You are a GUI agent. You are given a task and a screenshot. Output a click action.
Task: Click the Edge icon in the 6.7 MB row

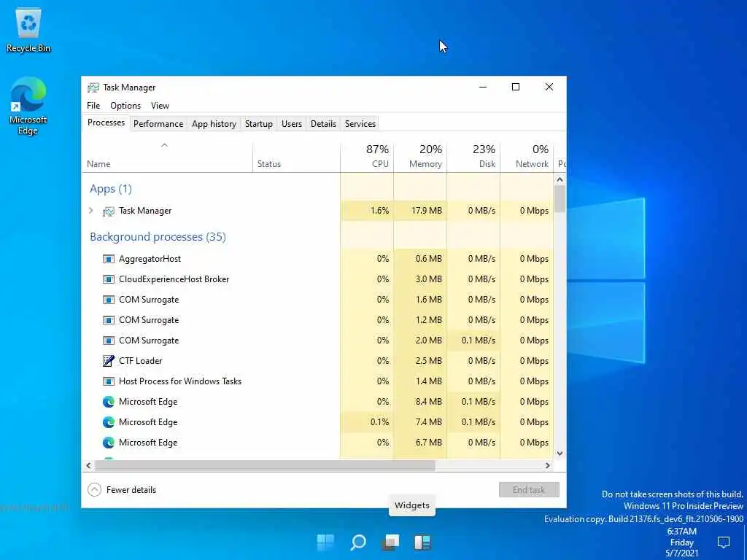tap(109, 443)
